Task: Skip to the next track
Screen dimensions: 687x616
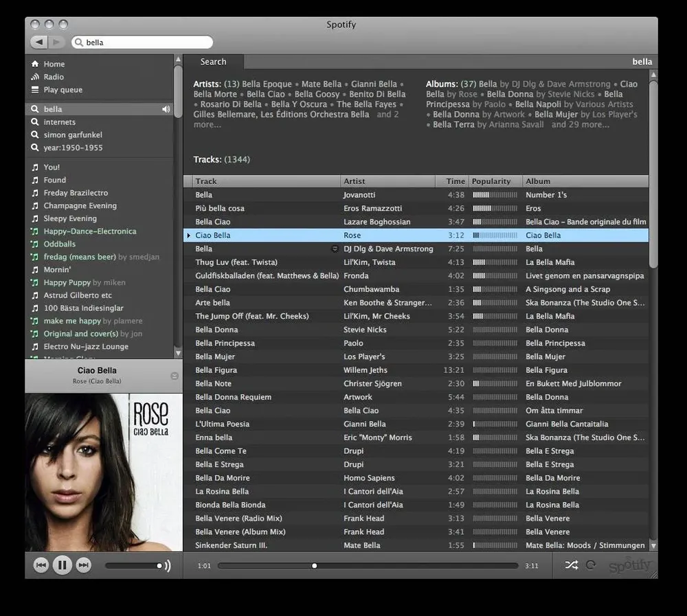Action: click(83, 565)
